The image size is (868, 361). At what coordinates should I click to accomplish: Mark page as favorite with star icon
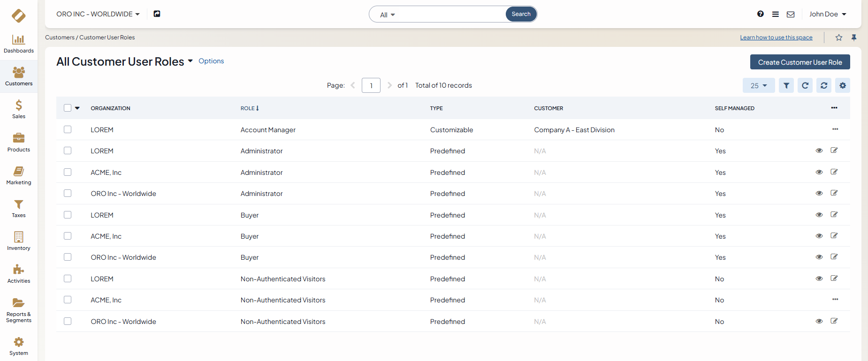pyautogui.click(x=839, y=38)
